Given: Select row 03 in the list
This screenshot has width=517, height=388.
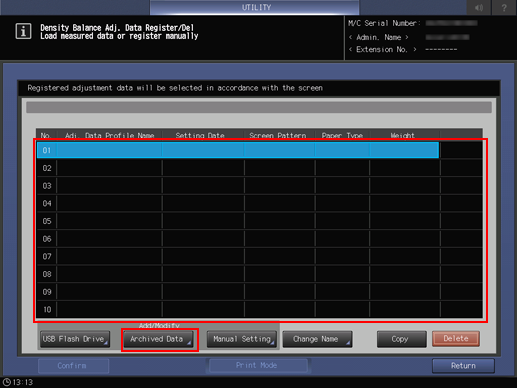Looking at the screenshot, I should pyautogui.click(x=238, y=186).
